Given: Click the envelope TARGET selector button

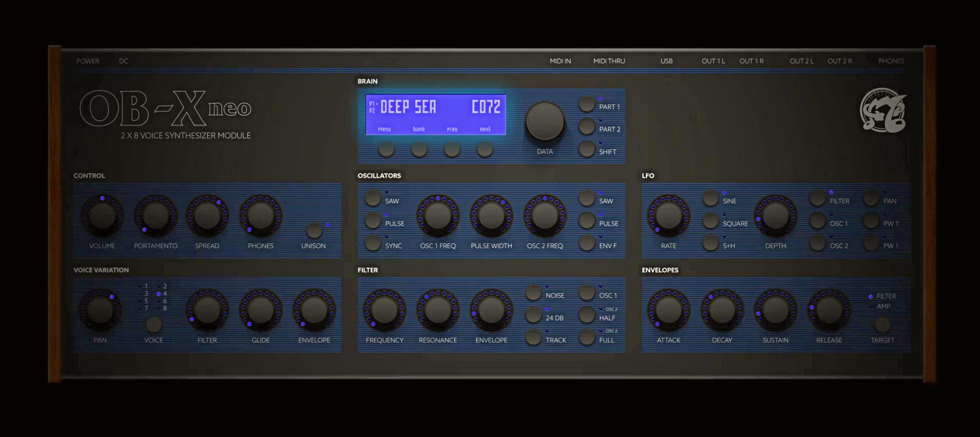Looking at the screenshot, I should coord(882,325).
